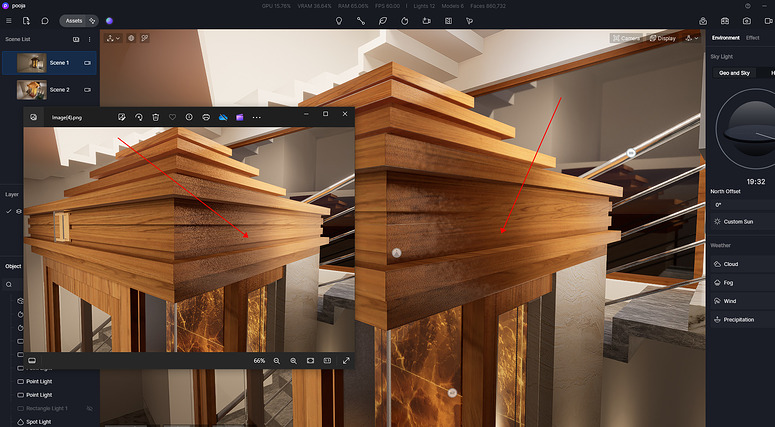Switch to the Environment tab
775x427 pixels.
pos(726,38)
